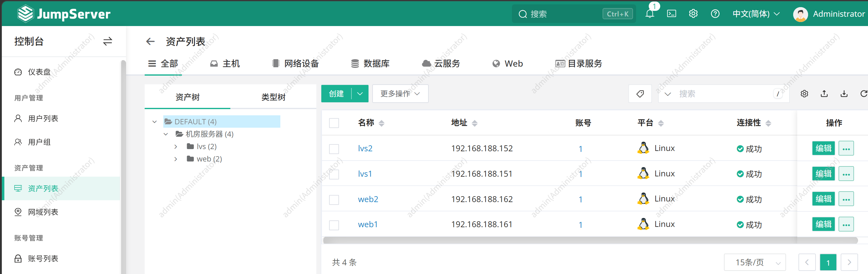Click 编辑 for lvs1
Screen dimensions: 868x274
tap(823, 174)
